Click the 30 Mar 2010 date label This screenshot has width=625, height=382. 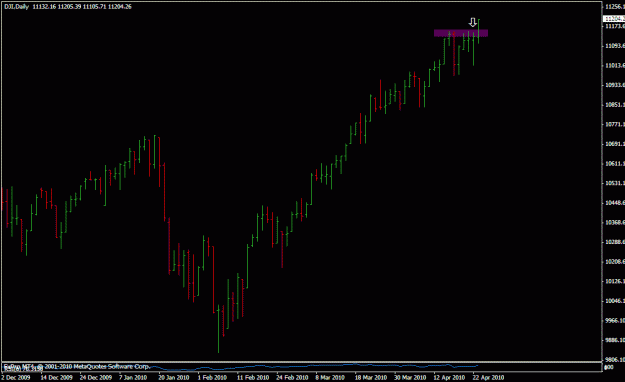click(x=410, y=377)
